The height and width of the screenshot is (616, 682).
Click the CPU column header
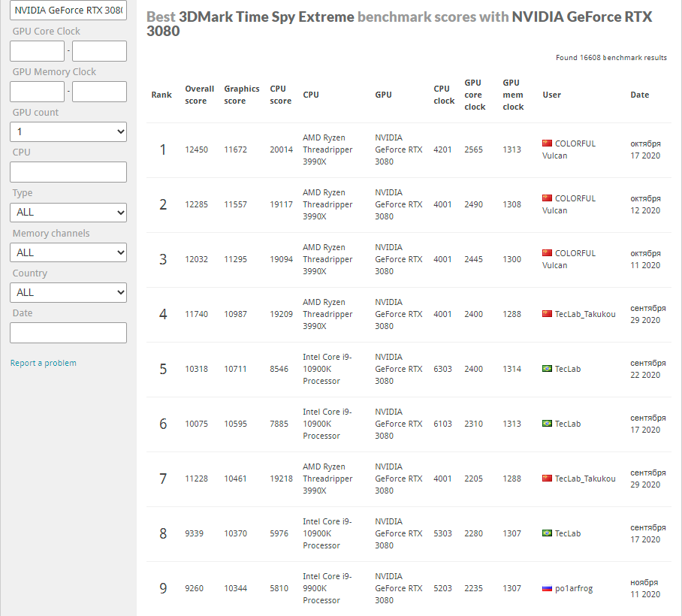tap(310, 95)
